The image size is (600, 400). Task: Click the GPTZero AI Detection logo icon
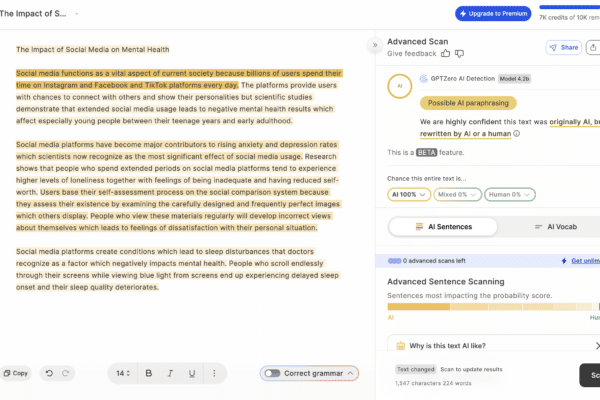point(424,79)
